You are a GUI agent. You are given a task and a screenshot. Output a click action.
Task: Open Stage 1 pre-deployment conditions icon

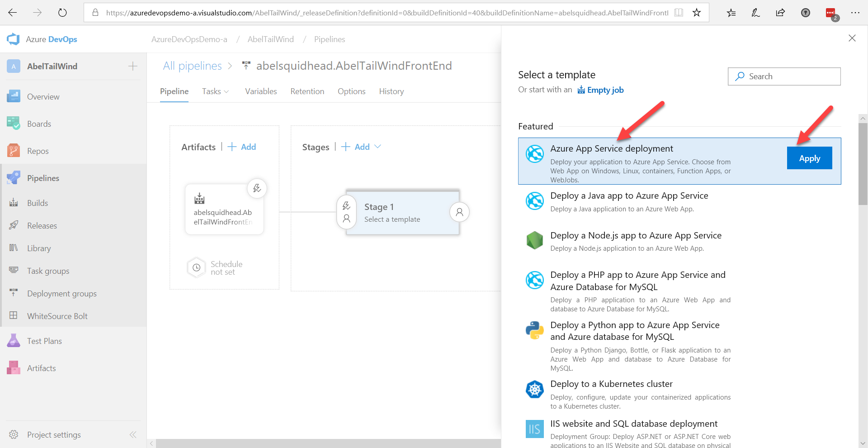[346, 212]
